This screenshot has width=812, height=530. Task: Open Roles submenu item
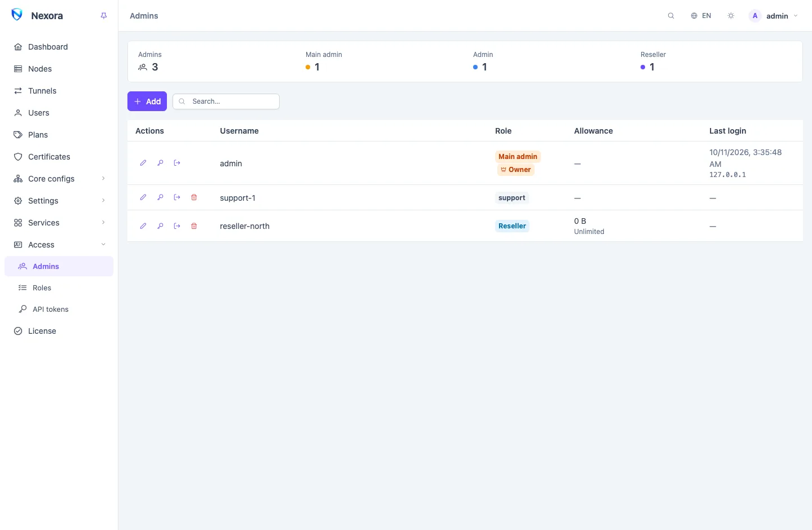(x=59, y=288)
